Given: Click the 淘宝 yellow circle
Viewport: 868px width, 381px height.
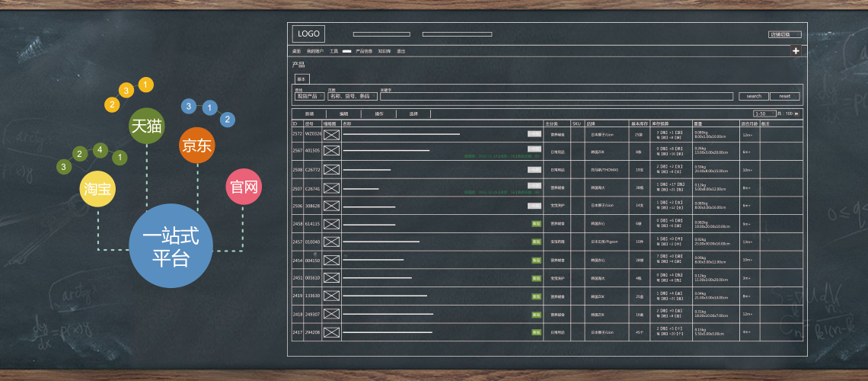Looking at the screenshot, I should coord(98,189).
